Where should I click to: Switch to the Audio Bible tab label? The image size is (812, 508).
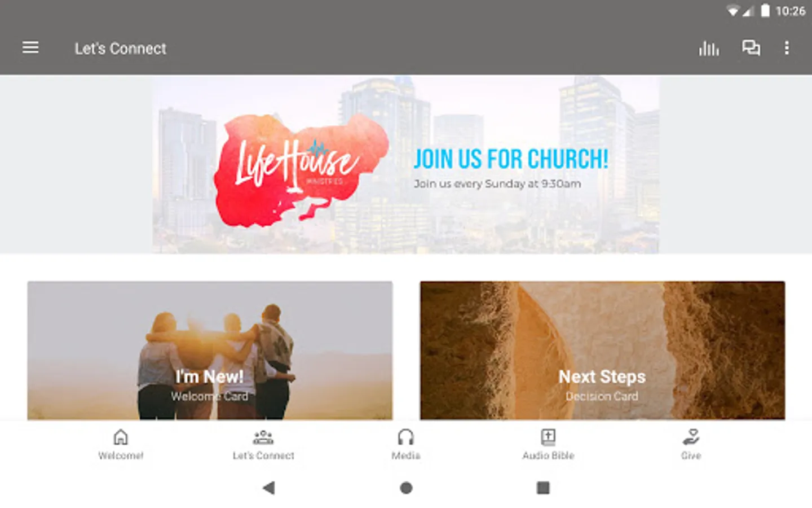pyautogui.click(x=548, y=456)
